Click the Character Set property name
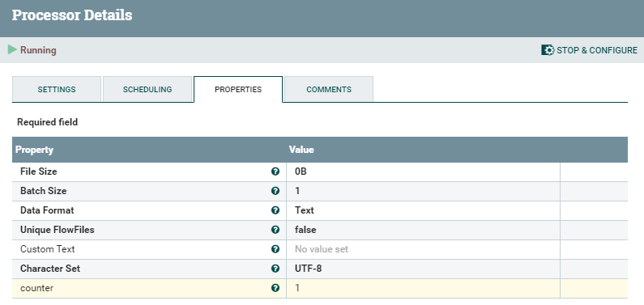 [50, 269]
